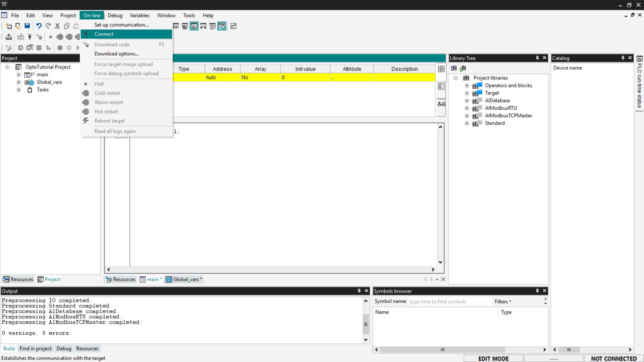This screenshot has height=362, width=644.
Task: Choose Download options... menu entry
Action: [116, 54]
